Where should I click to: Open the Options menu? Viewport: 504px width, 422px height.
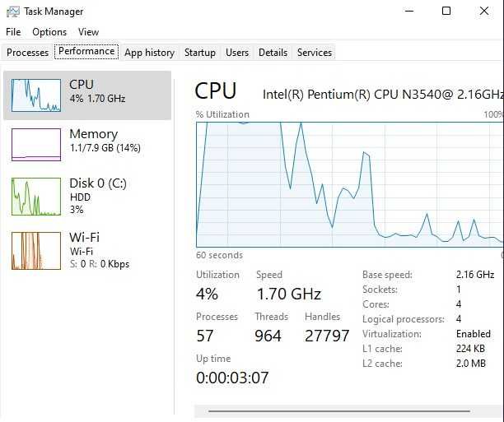(x=49, y=32)
